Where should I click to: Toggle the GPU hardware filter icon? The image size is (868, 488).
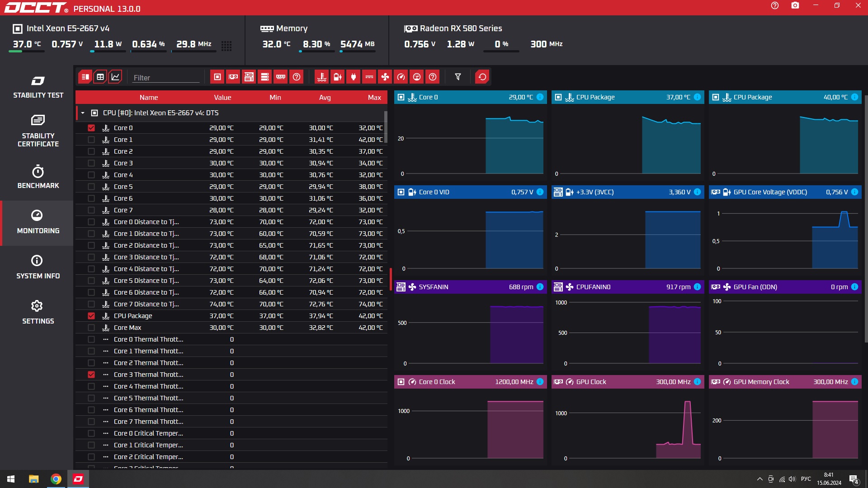click(233, 77)
